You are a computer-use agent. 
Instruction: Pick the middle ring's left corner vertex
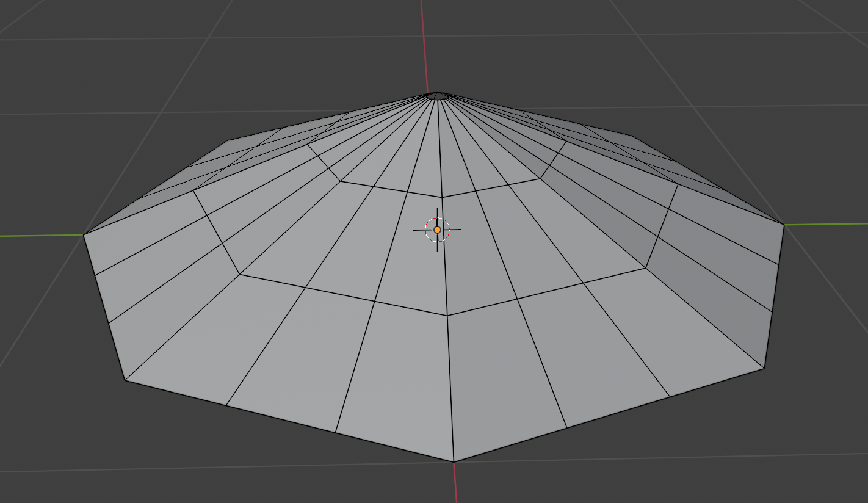[x=239, y=274]
